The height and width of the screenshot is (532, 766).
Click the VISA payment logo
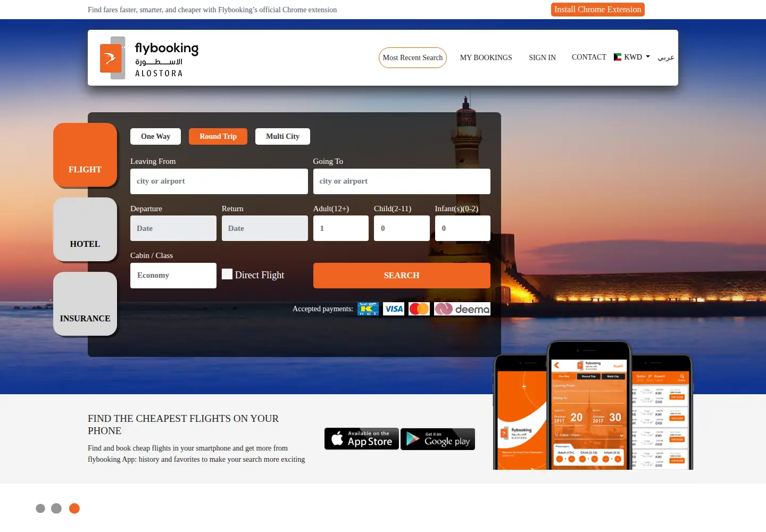[394, 309]
